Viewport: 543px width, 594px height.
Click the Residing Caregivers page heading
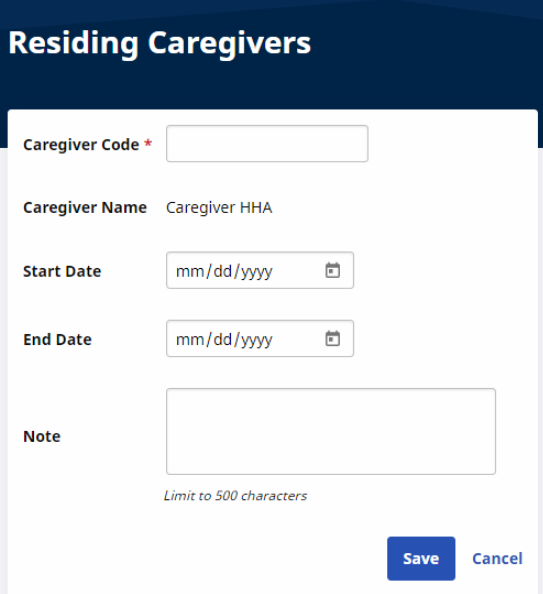[x=160, y=43]
